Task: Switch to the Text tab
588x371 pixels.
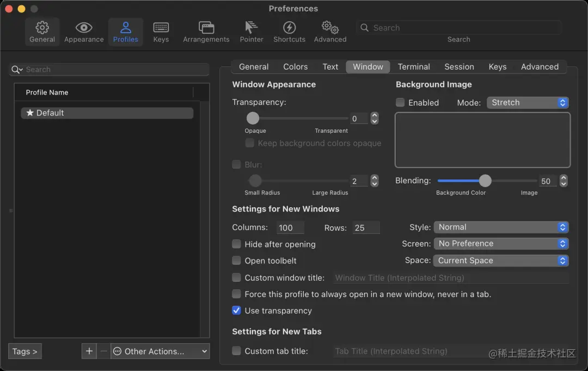Action: tap(330, 67)
